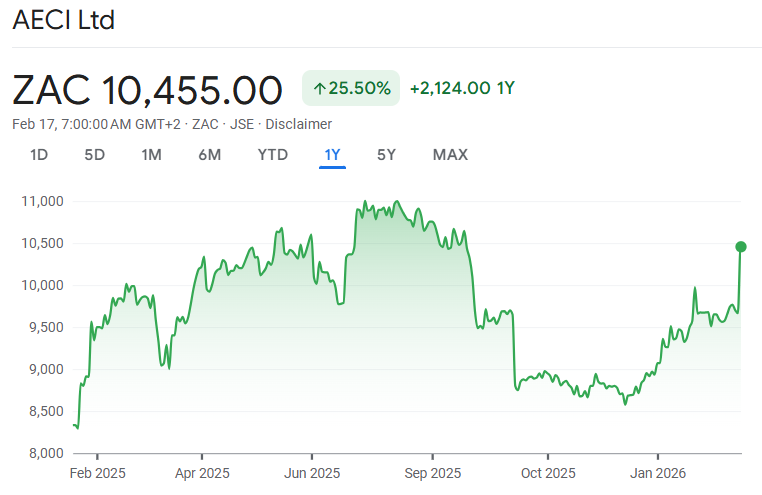Click the up arrow in gain badge
The image size is (762, 495).
pyautogui.click(x=320, y=88)
